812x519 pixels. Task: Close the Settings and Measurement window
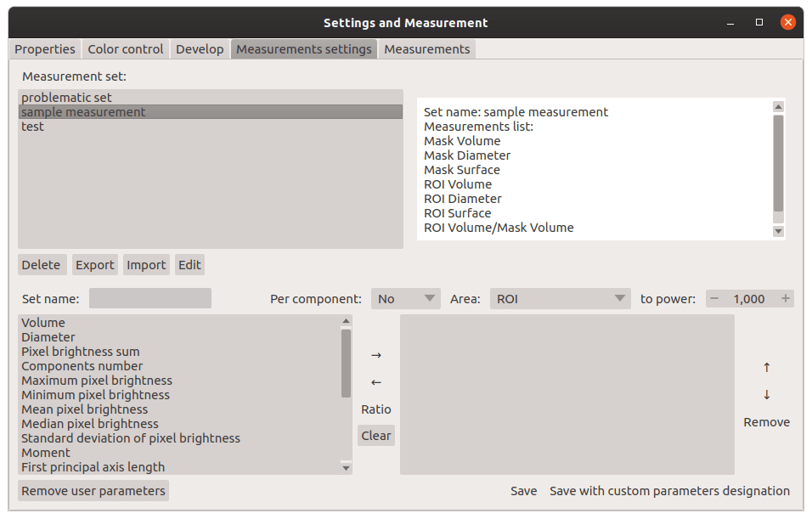(x=787, y=22)
